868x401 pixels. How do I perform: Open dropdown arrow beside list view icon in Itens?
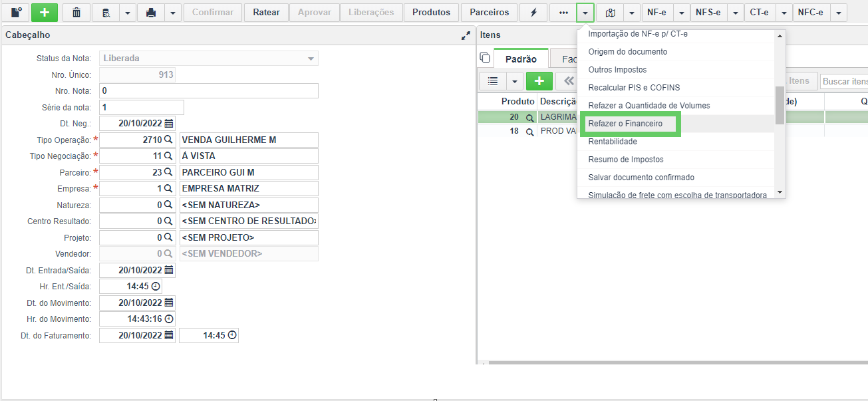(x=515, y=81)
